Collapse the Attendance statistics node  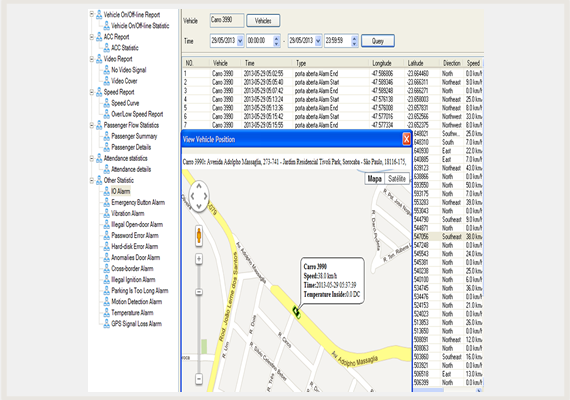92,158
